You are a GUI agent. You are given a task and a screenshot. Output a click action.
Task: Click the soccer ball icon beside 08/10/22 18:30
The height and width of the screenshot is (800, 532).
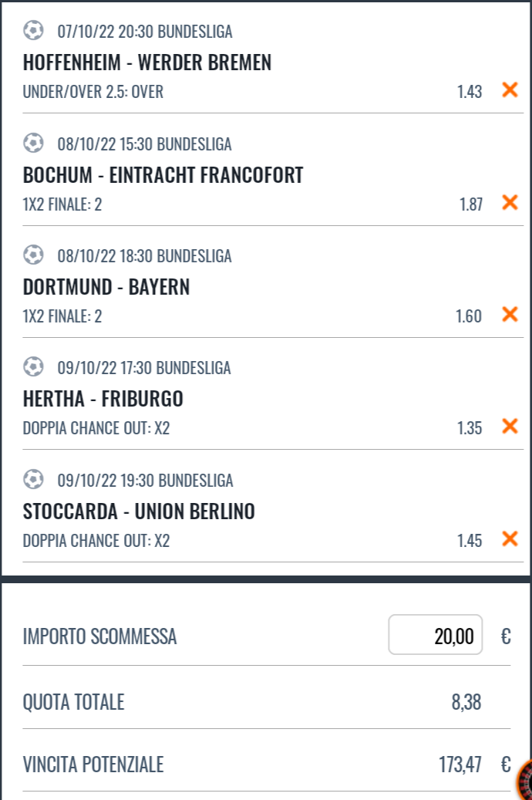click(34, 255)
